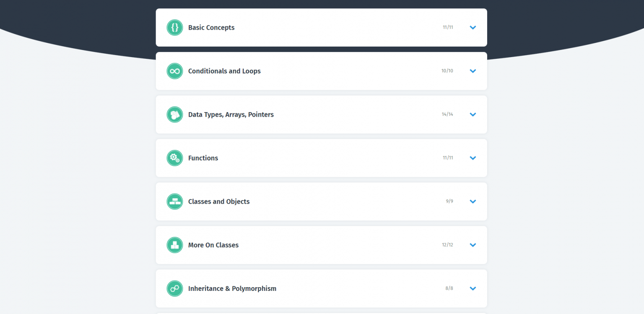Click the hierarchy icon for Classes and Objects
Image resolution: width=644 pixels, height=314 pixels.
point(175,201)
